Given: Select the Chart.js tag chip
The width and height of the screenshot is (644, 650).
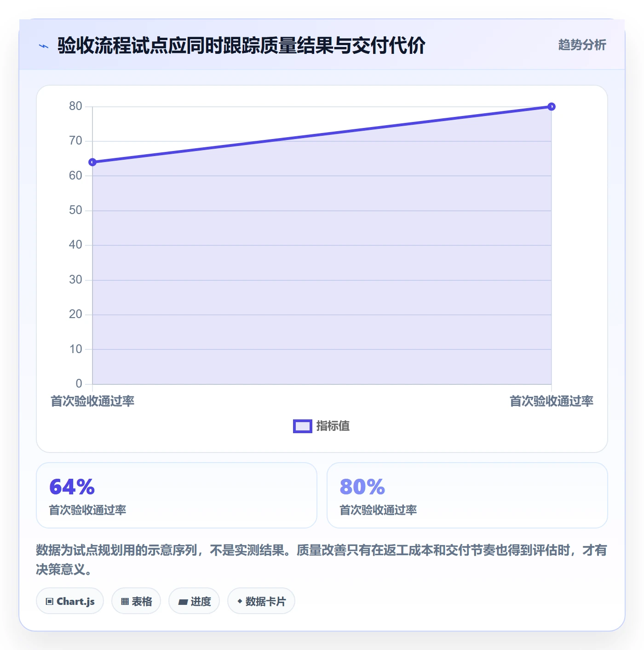Looking at the screenshot, I should 70,601.
